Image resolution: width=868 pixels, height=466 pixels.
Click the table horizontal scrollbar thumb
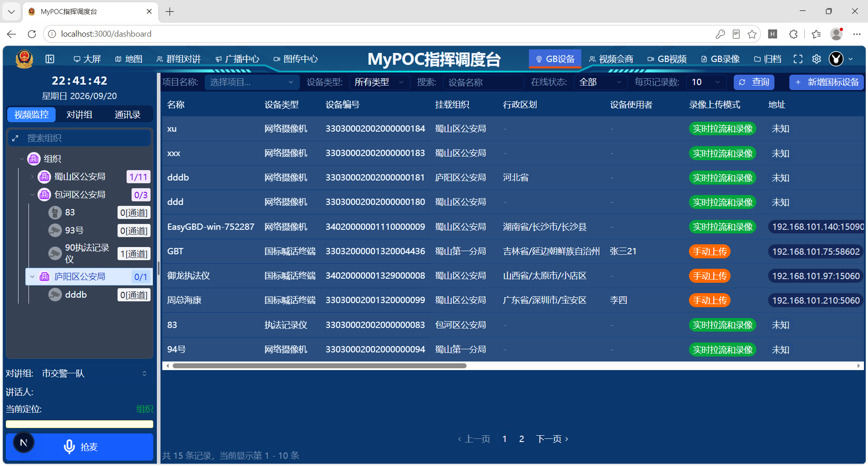[x=319, y=366]
